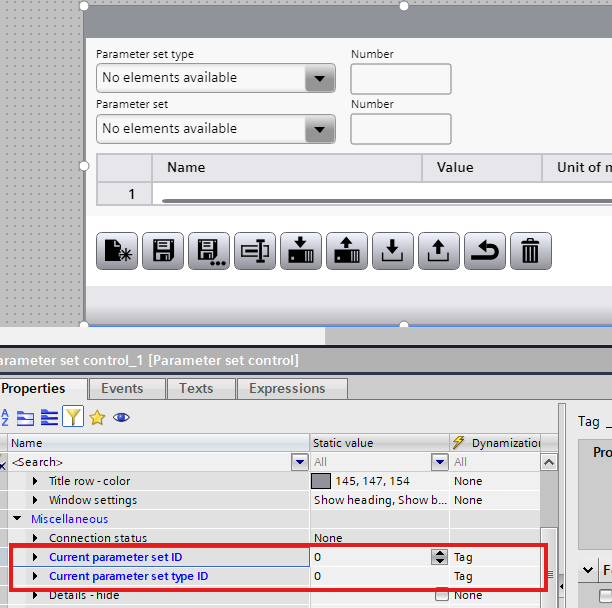Screen dimensions: 612x608
Task: Click the save parameter set floppy icon
Action: (x=163, y=251)
